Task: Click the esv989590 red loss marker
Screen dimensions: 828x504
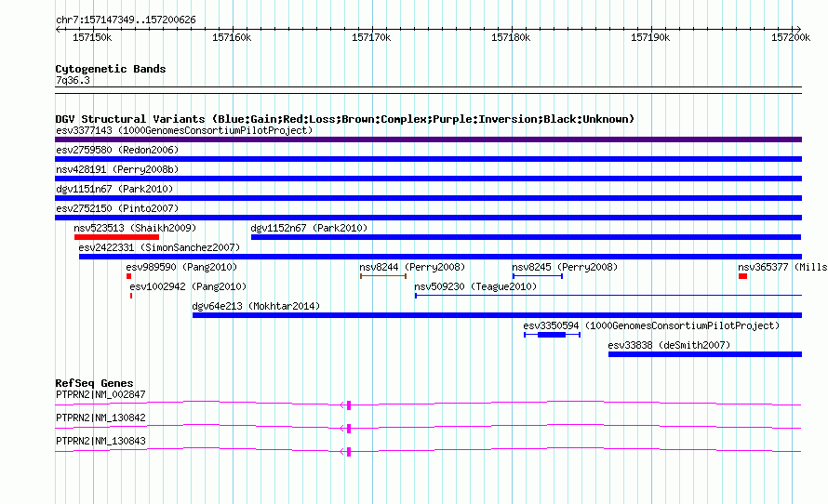Action: 128,276
